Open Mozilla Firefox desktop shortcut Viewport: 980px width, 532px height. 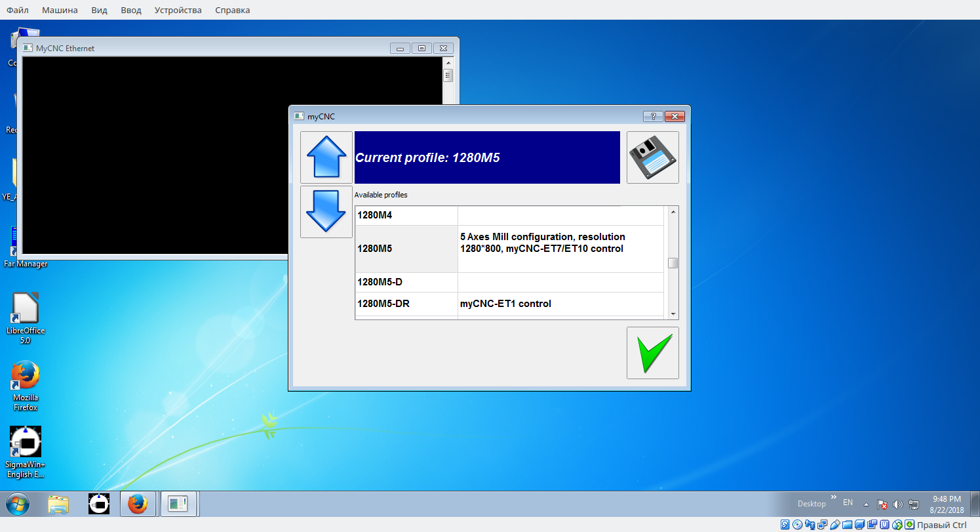point(26,385)
